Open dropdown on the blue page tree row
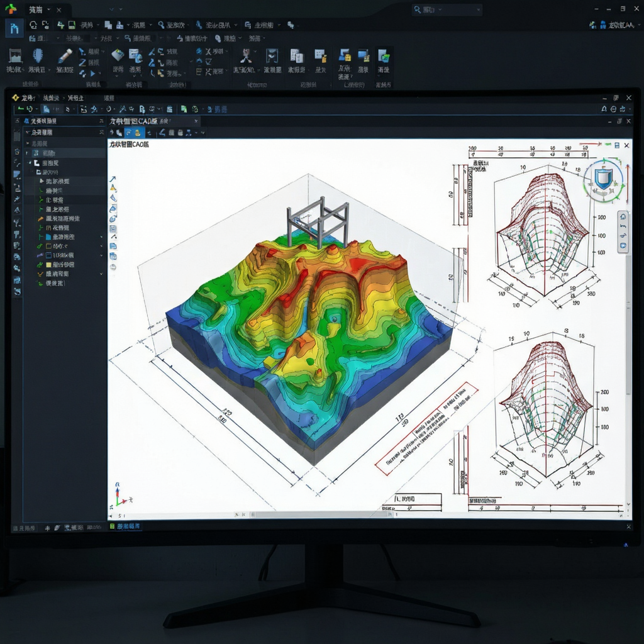 [101, 237]
